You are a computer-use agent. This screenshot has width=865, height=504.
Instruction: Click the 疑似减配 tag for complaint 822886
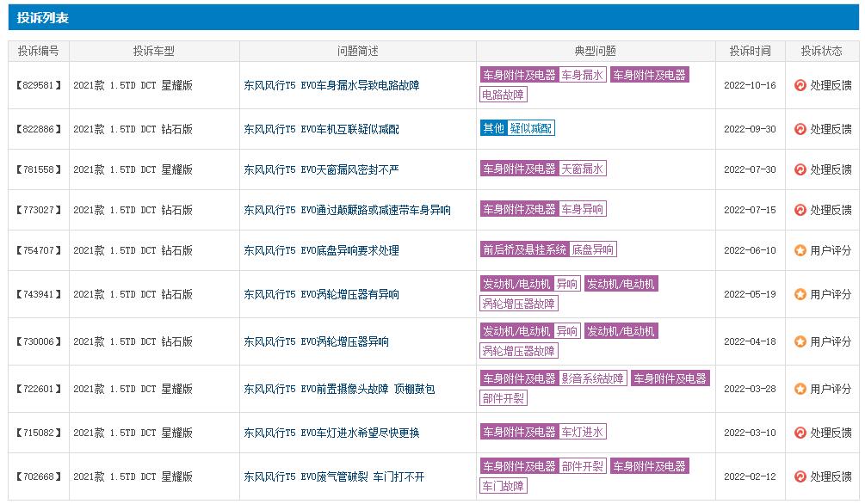(533, 126)
